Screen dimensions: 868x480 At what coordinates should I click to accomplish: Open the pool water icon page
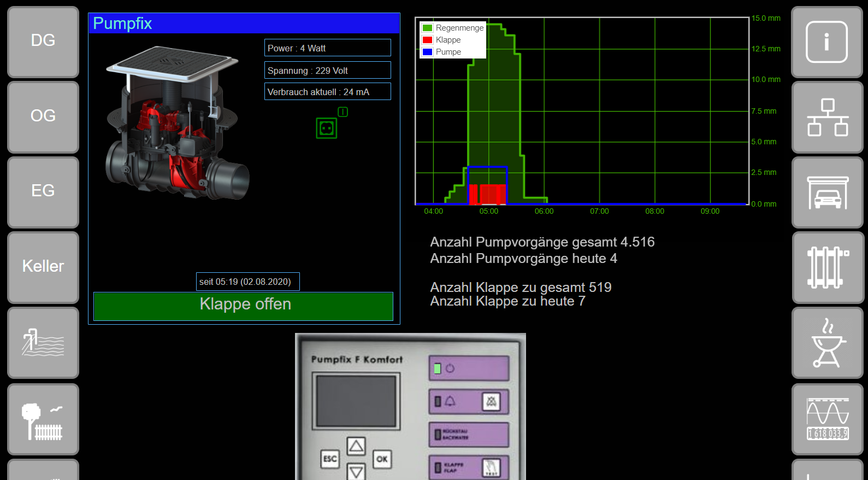point(43,343)
